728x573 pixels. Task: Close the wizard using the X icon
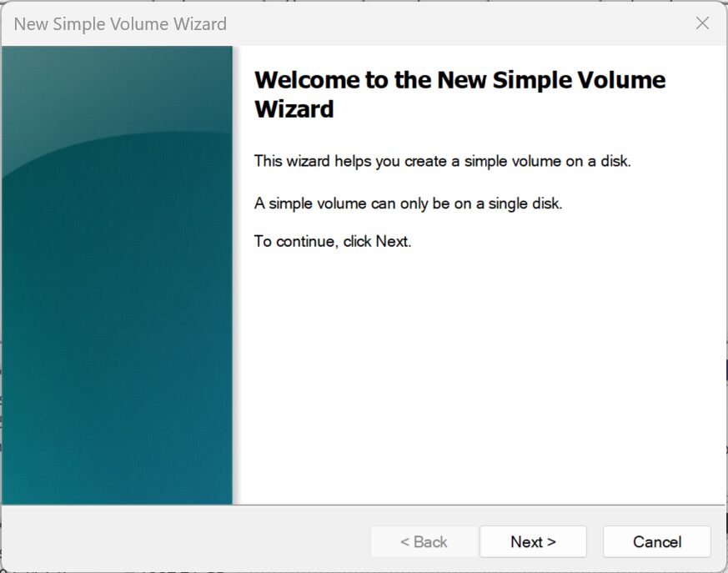pyautogui.click(x=702, y=23)
